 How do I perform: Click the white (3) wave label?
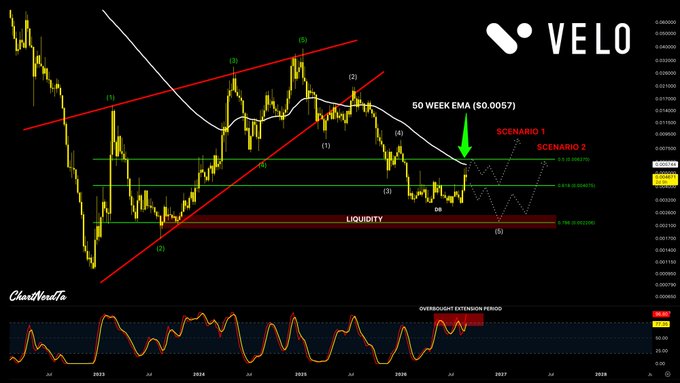coord(387,191)
